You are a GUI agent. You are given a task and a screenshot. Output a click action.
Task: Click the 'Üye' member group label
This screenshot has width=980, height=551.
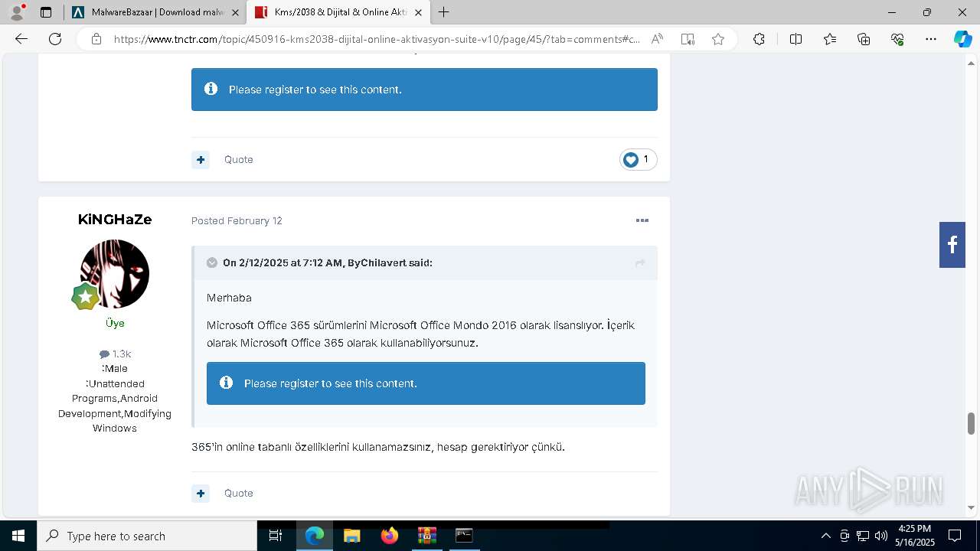115,323
